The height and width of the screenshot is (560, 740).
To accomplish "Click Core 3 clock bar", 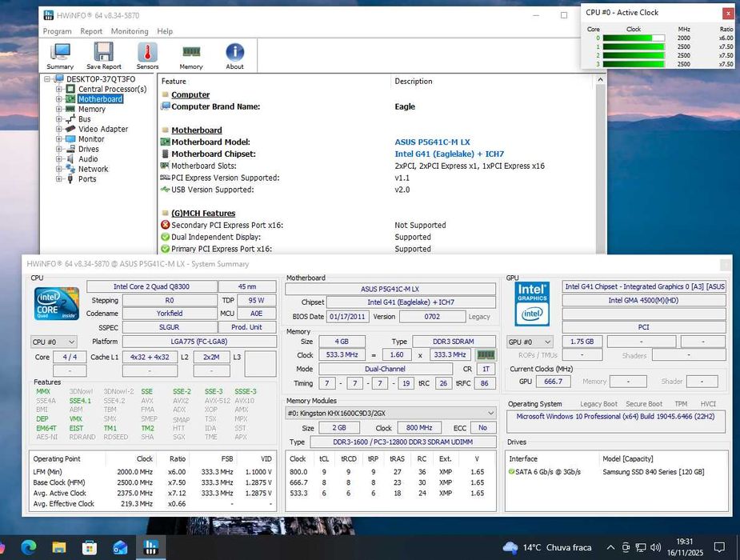I will coord(634,64).
